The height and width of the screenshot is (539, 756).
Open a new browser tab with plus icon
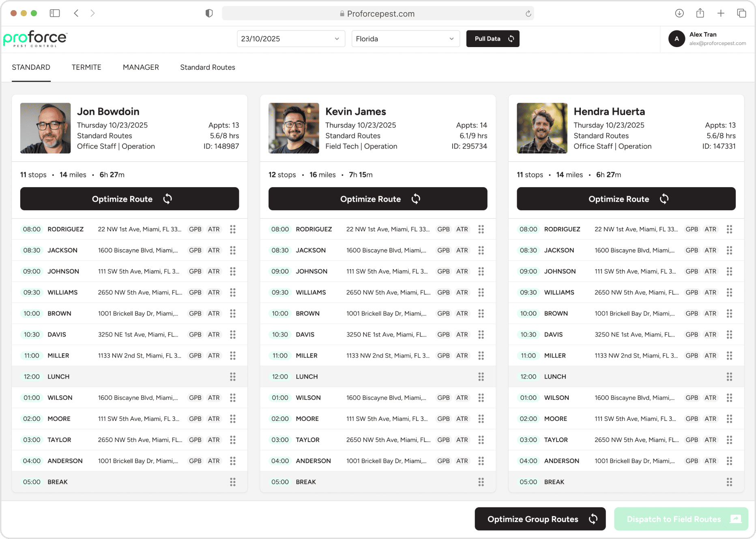coord(721,13)
